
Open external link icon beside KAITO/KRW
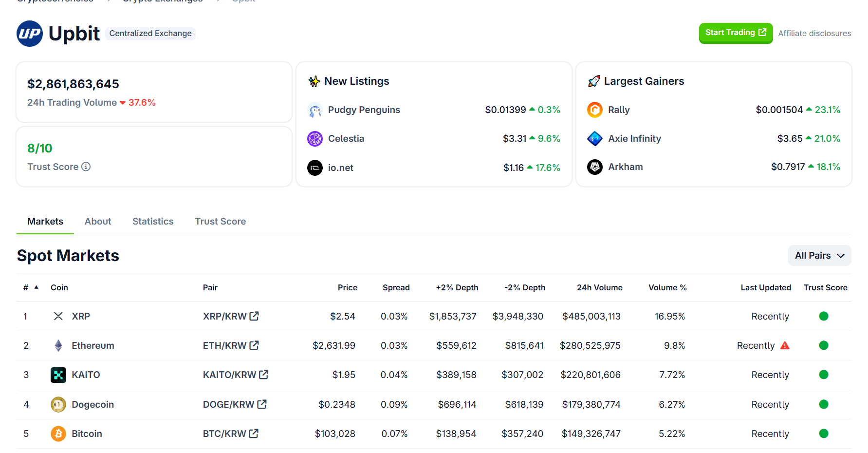tap(264, 375)
